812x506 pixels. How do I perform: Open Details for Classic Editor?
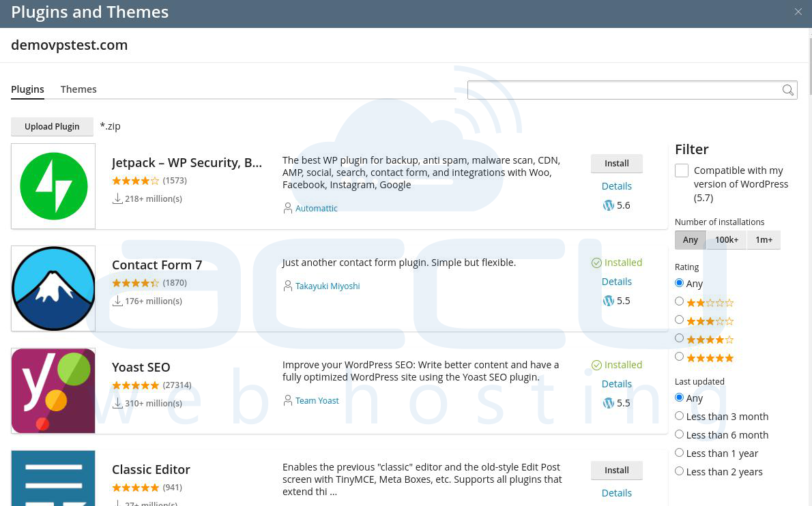[617, 493]
